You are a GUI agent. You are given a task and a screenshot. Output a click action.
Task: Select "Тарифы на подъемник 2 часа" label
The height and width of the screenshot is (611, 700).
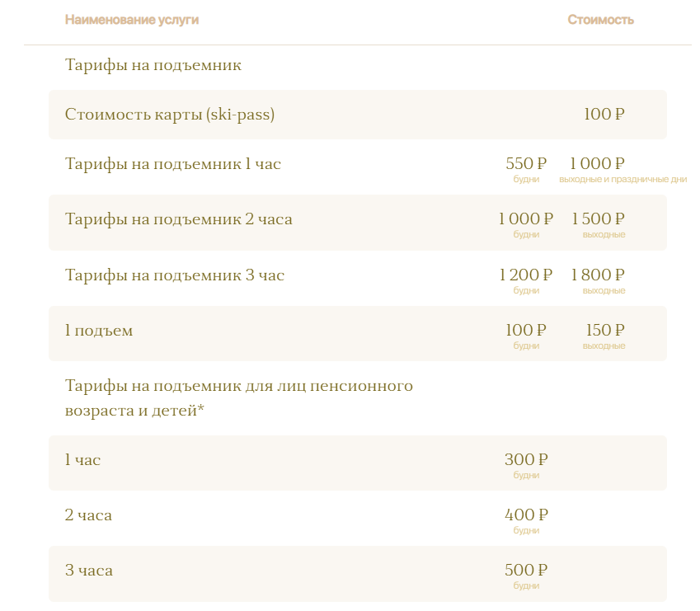click(x=179, y=219)
